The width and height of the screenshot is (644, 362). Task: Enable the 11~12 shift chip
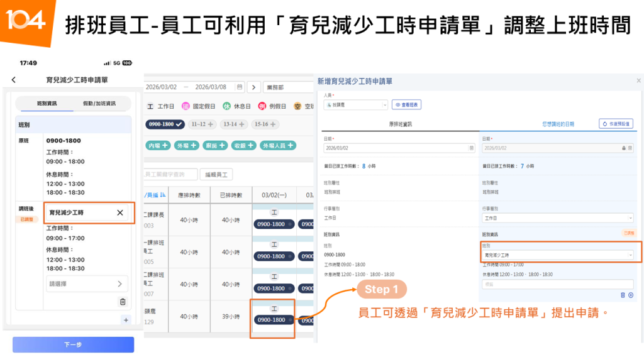click(203, 124)
